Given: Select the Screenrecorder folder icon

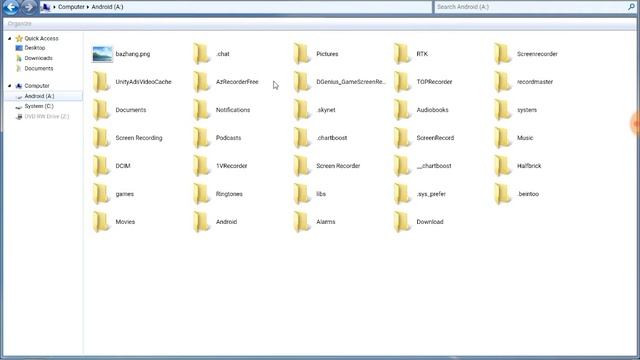Looking at the screenshot, I should pos(502,54).
